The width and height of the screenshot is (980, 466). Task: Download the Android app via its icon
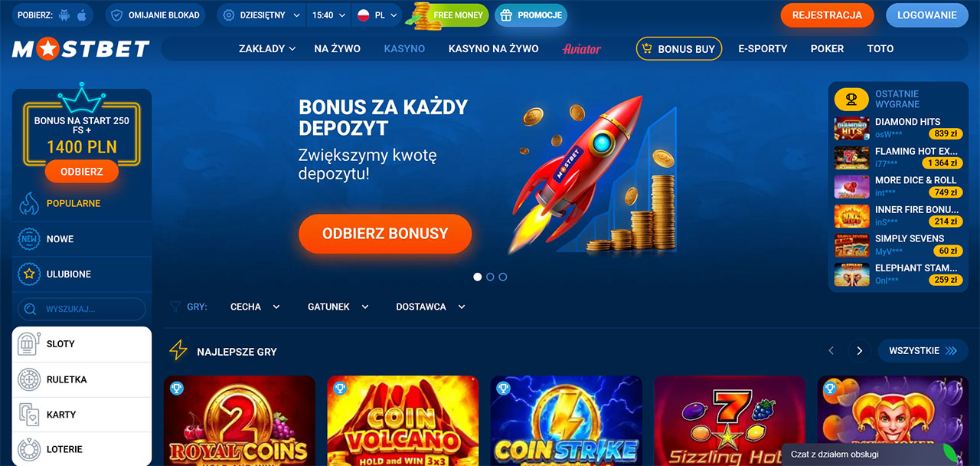point(64,15)
